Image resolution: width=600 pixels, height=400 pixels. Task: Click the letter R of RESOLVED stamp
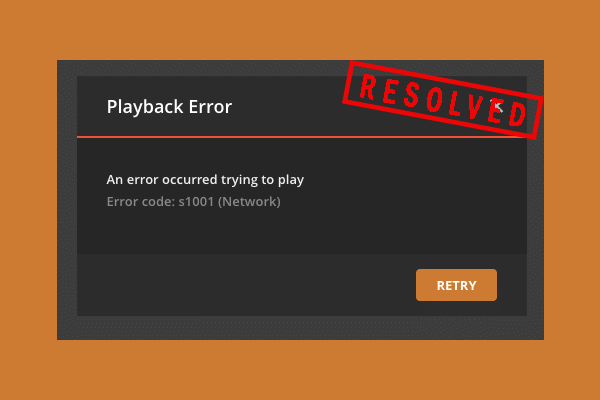point(367,87)
